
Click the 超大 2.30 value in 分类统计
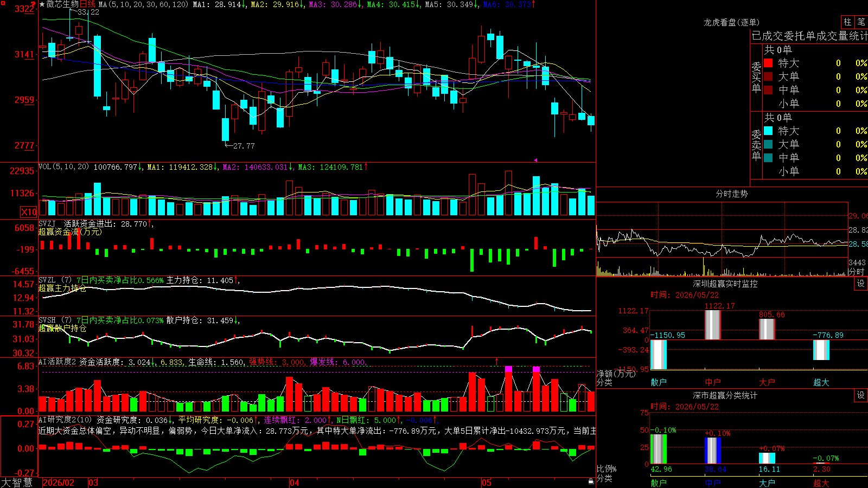click(x=822, y=469)
